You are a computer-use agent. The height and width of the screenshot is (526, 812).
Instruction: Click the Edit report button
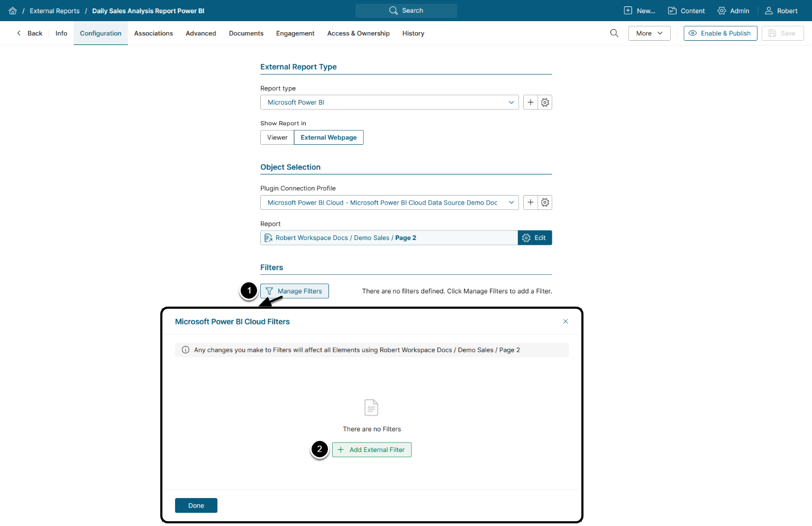pos(535,238)
